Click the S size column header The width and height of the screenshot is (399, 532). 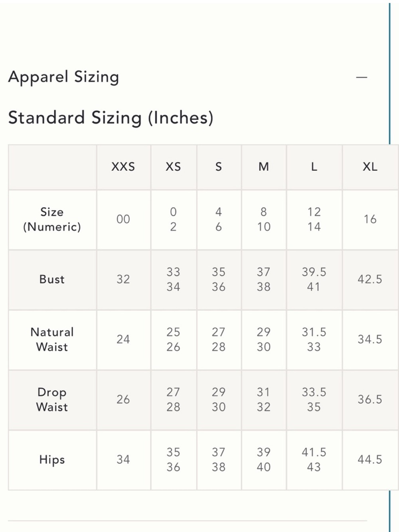(x=219, y=167)
